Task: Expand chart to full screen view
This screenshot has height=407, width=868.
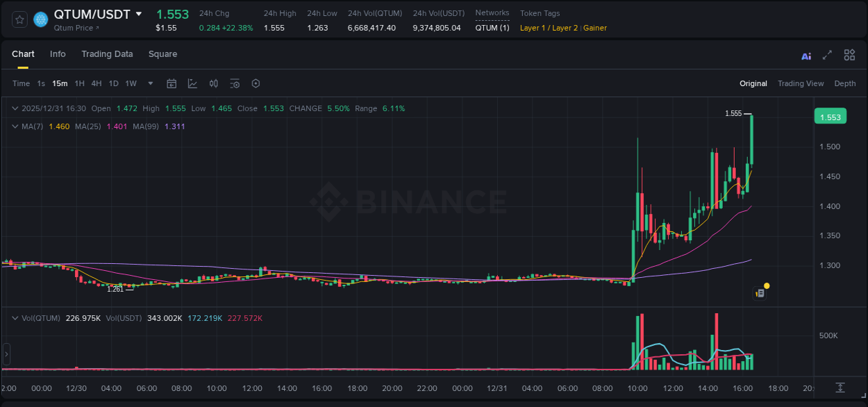Action: (x=826, y=56)
